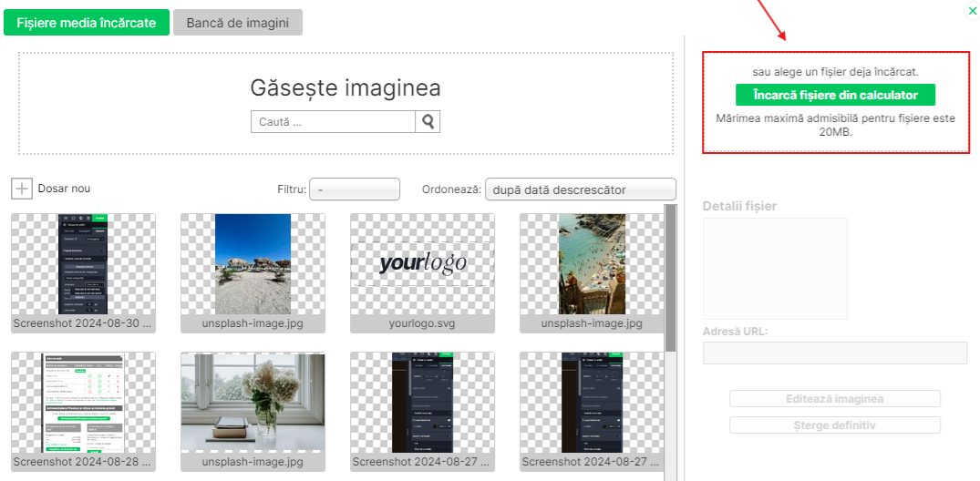The height and width of the screenshot is (481, 980).
Task: Select the beach unsplash-image.jpg thumbnail
Action: tap(253, 265)
